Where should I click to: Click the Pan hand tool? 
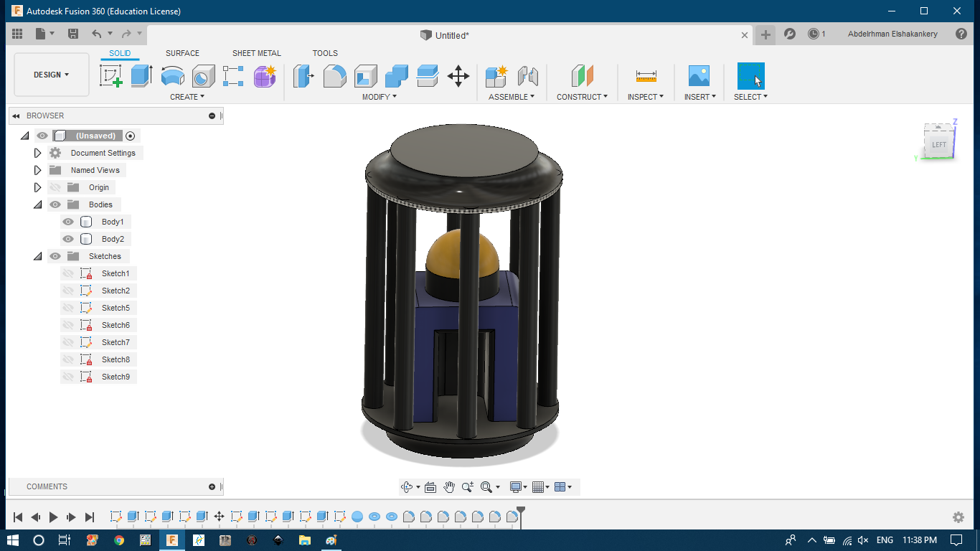pyautogui.click(x=449, y=487)
